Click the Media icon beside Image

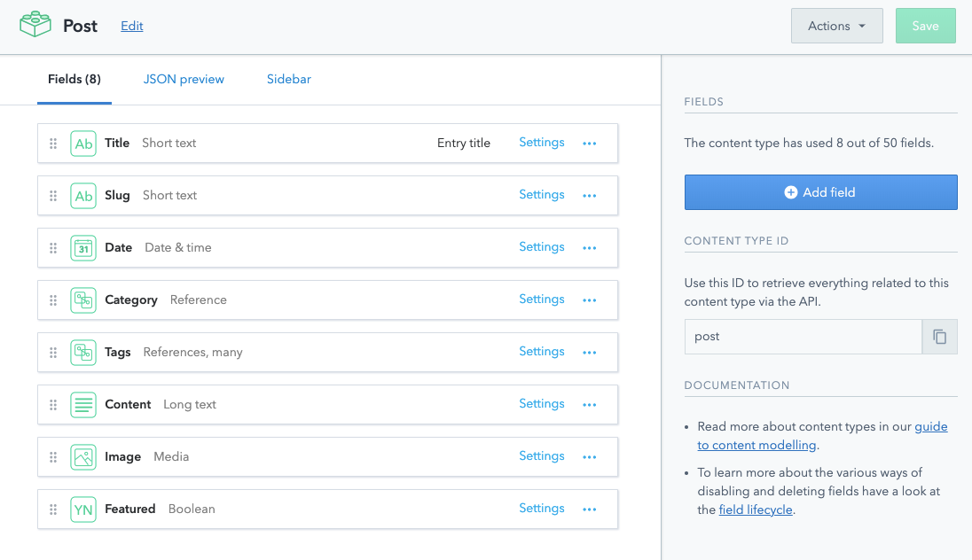point(83,456)
